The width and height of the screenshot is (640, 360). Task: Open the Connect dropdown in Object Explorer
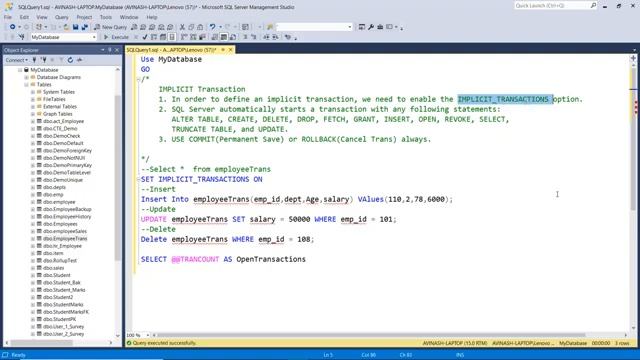17,60
